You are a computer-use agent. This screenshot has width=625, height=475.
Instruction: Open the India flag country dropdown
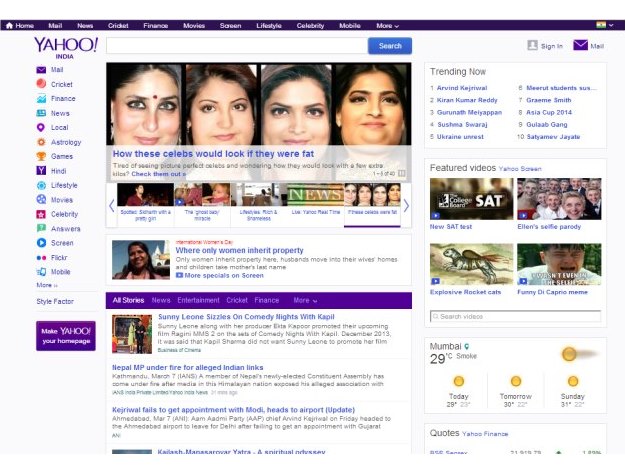pos(605,25)
